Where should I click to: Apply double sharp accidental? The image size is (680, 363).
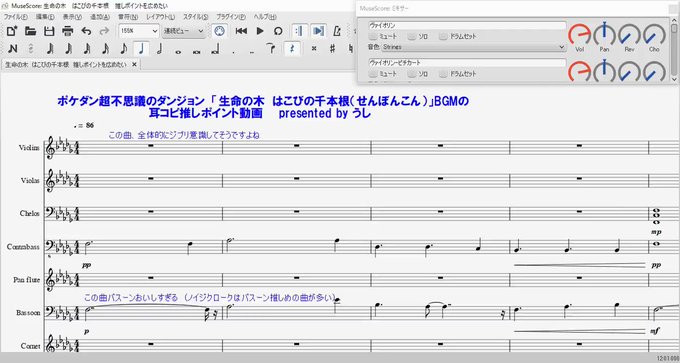pyautogui.click(x=314, y=48)
